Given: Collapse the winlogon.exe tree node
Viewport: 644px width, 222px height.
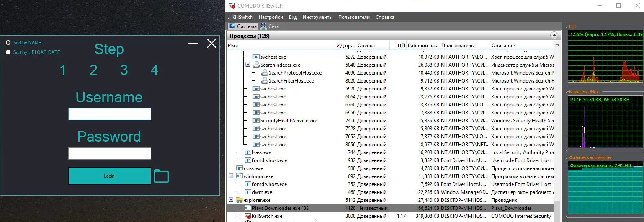Looking at the screenshot, I should click(231, 176).
